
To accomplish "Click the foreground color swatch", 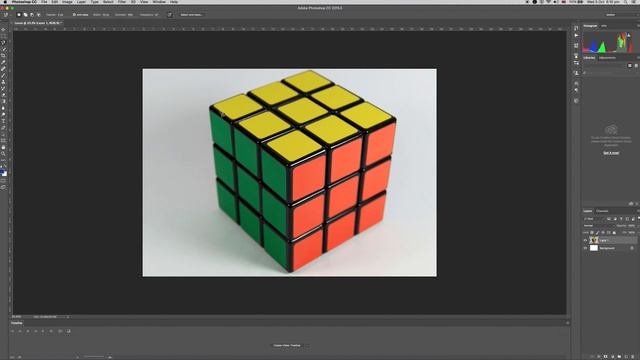I will click(x=2, y=171).
